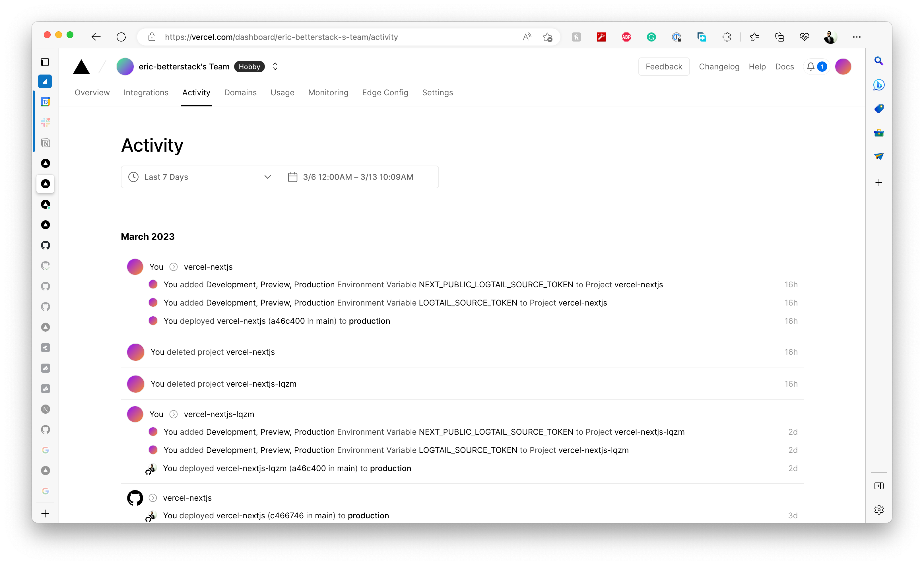
Task: Open the eric-betterstack's Team link
Action: (184, 67)
